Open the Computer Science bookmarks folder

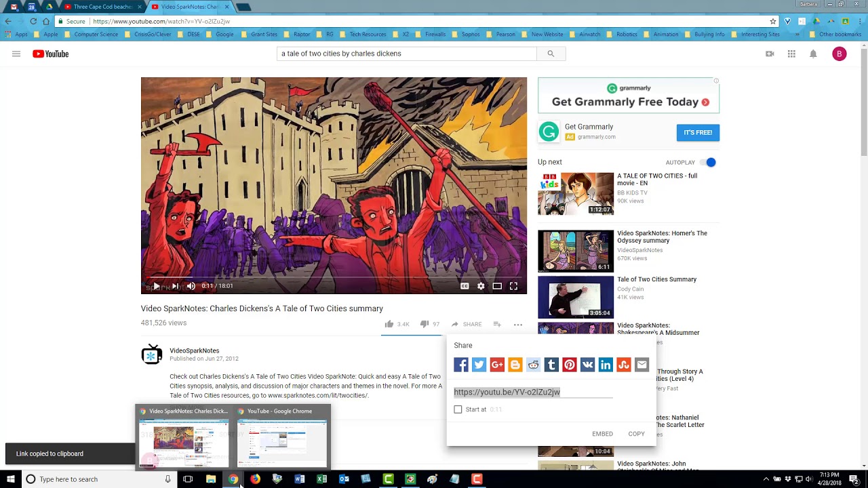[90, 34]
